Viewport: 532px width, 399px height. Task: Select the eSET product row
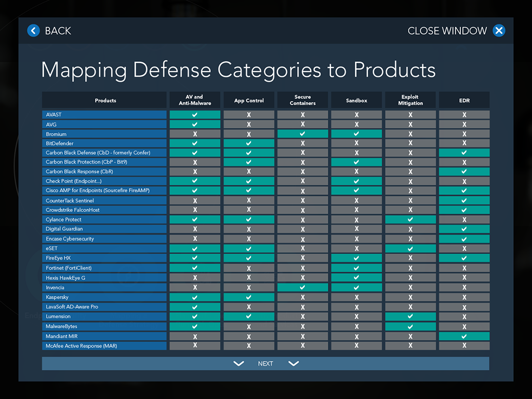tap(104, 248)
